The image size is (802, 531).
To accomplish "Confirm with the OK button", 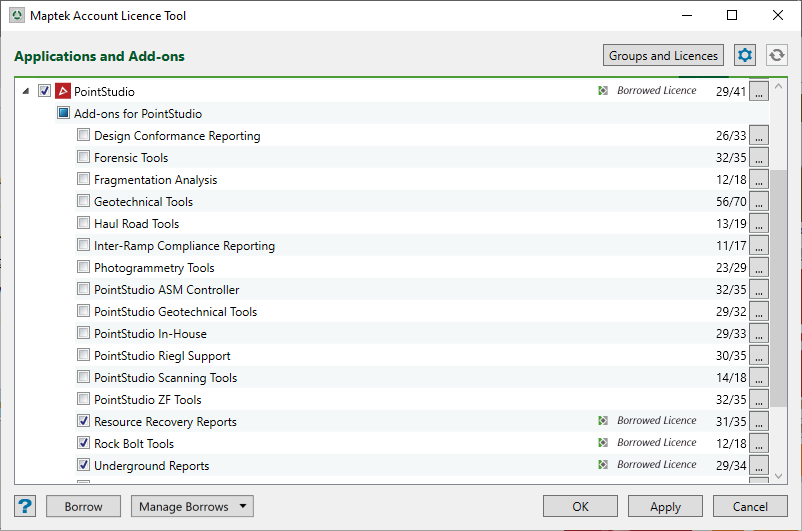I will point(580,506).
